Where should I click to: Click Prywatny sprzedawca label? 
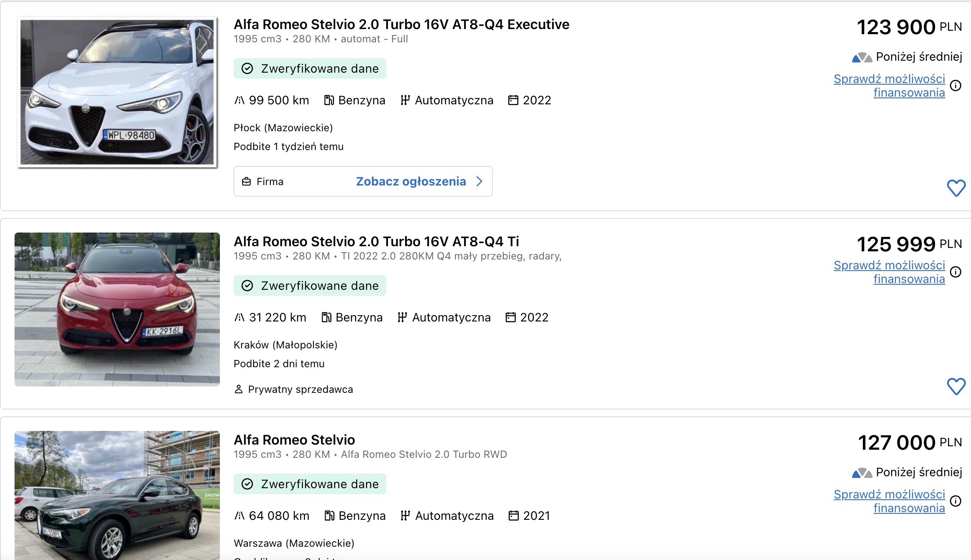click(x=300, y=389)
